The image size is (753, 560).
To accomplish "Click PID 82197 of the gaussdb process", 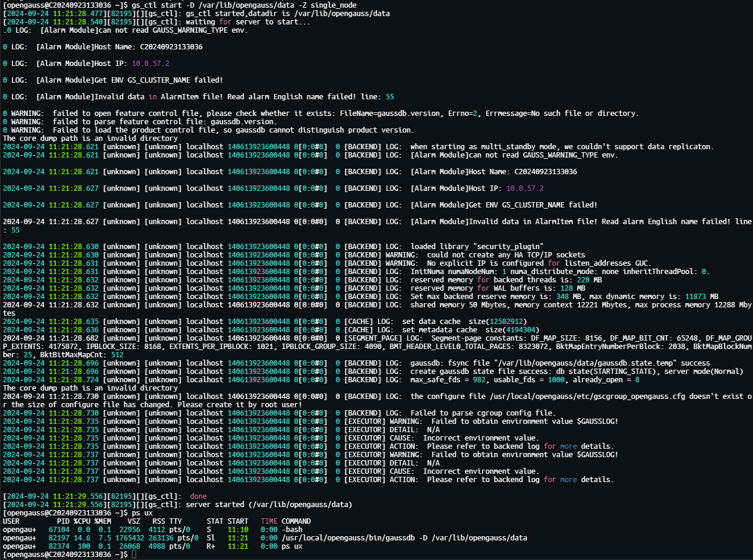I will point(59,537).
